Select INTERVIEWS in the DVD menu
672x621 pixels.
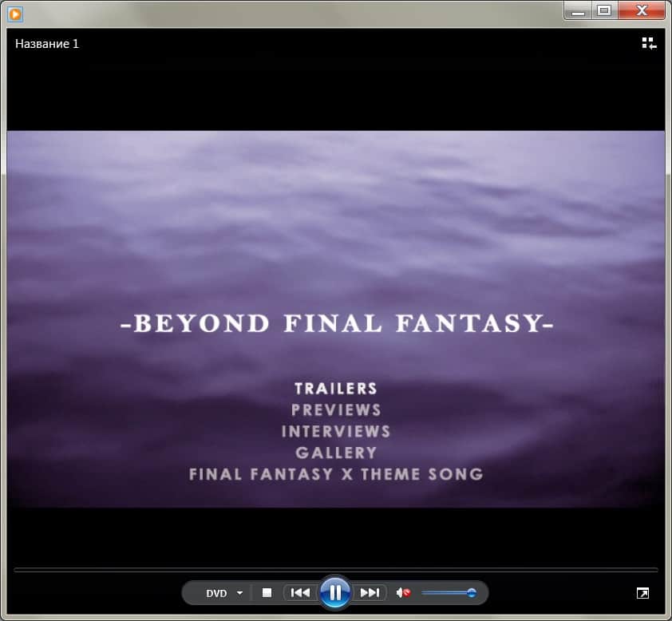pyautogui.click(x=336, y=431)
